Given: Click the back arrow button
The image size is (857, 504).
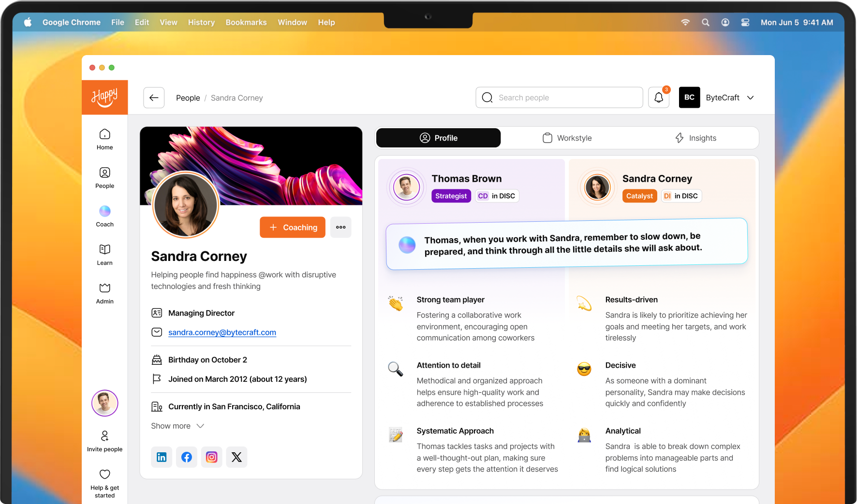Looking at the screenshot, I should (x=154, y=98).
